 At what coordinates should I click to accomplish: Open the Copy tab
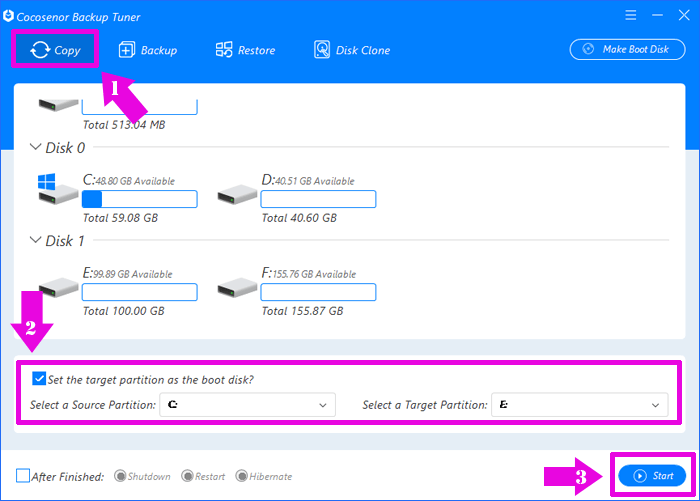(55, 50)
